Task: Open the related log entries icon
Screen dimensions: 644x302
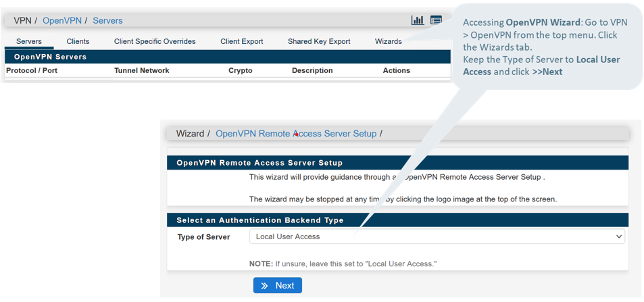Action: pos(436,20)
